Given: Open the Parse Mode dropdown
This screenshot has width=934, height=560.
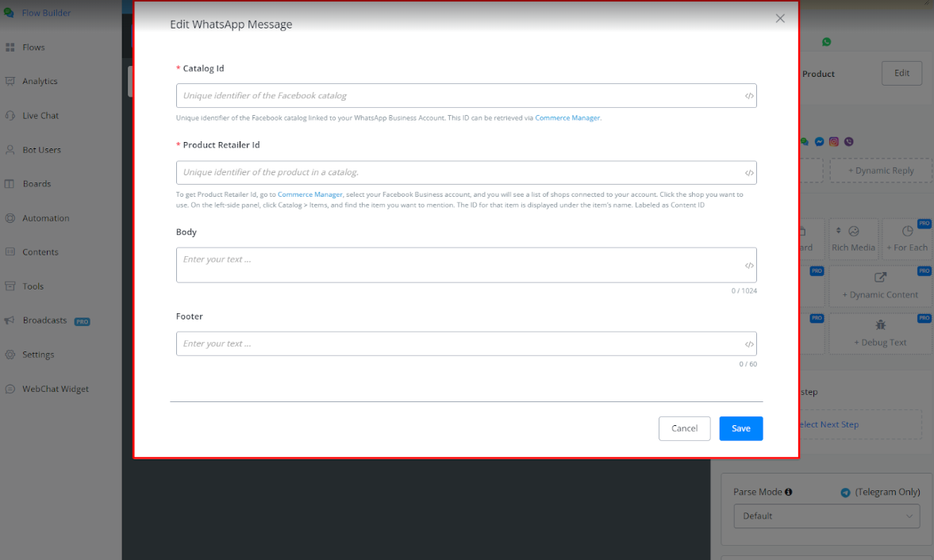Looking at the screenshot, I should click(x=826, y=516).
